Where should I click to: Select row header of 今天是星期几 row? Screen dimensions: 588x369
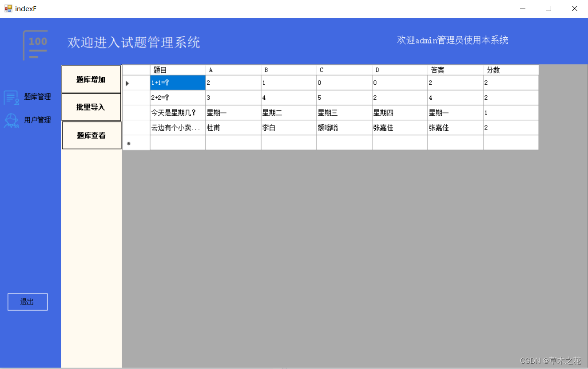coord(136,113)
